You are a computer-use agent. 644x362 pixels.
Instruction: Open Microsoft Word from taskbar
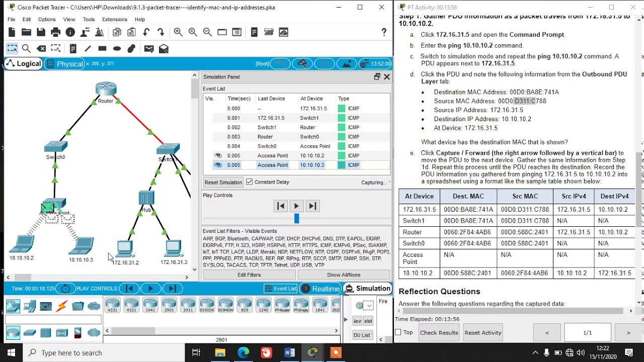289,353
